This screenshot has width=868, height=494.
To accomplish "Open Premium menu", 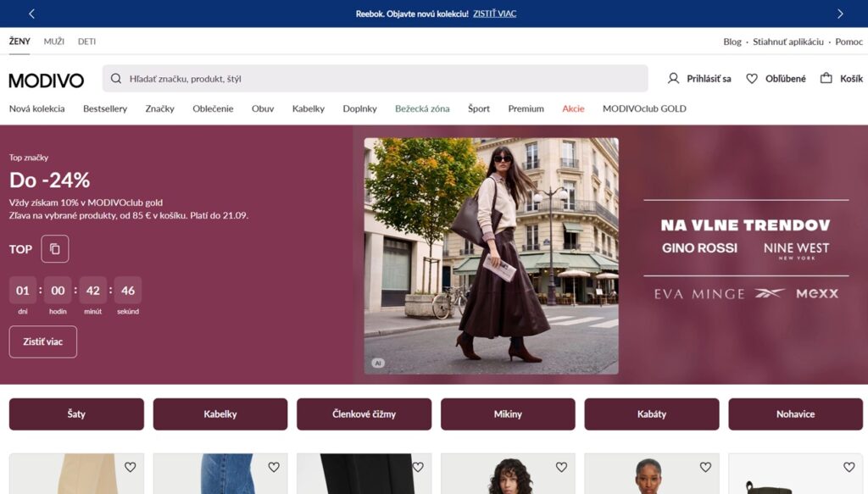I will point(526,108).
